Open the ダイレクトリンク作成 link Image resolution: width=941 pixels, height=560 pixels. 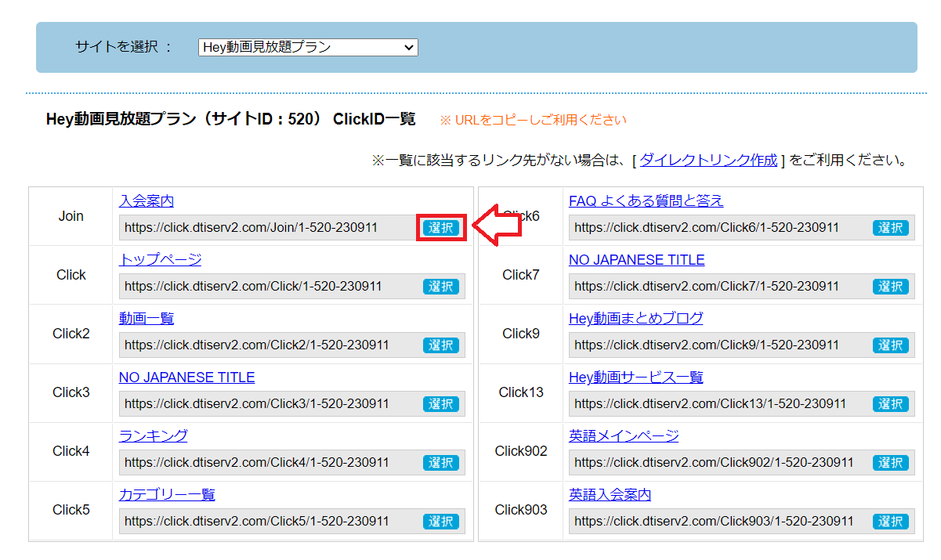[708, 161]
